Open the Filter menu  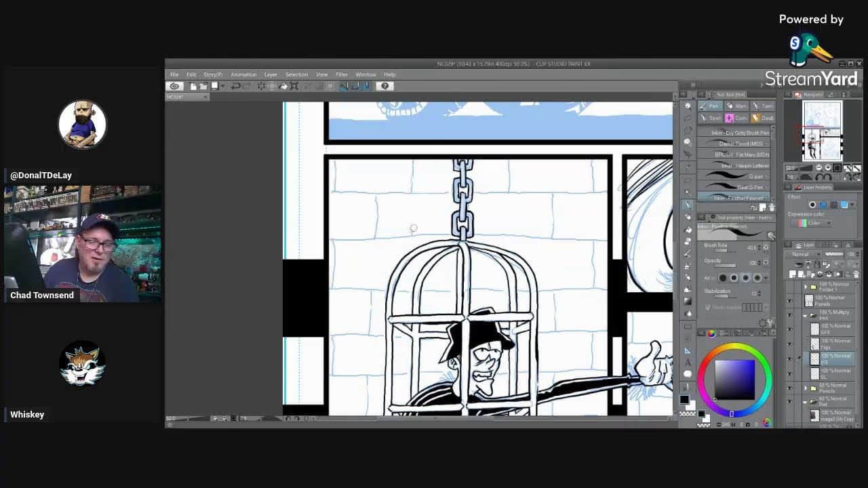[x=342, y=75]
